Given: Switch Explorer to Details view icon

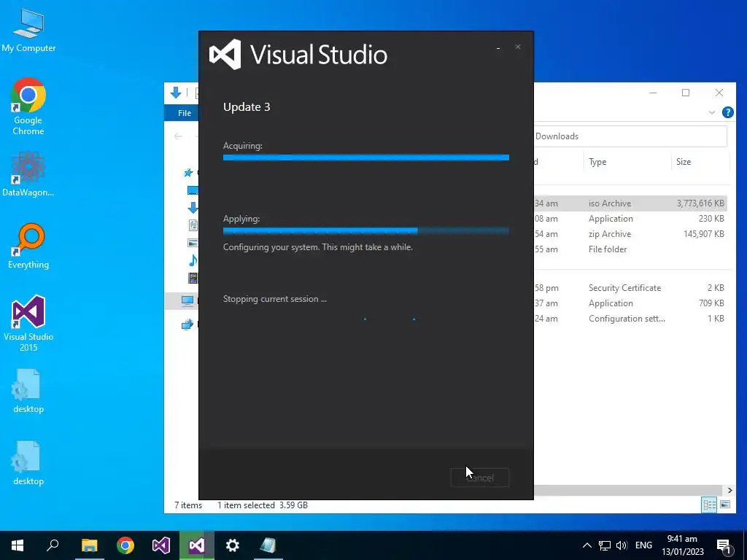Looking at the screenshot, I should click(x=709, y=505).
